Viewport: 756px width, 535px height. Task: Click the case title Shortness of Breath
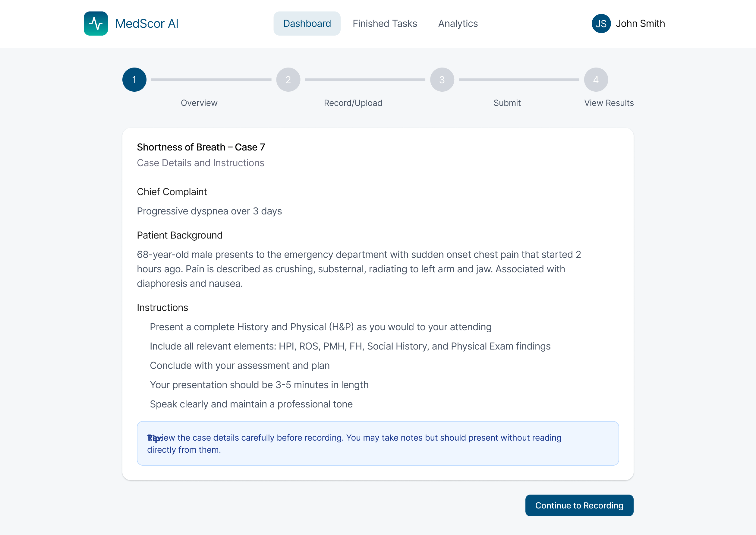[x=201, y=147]
